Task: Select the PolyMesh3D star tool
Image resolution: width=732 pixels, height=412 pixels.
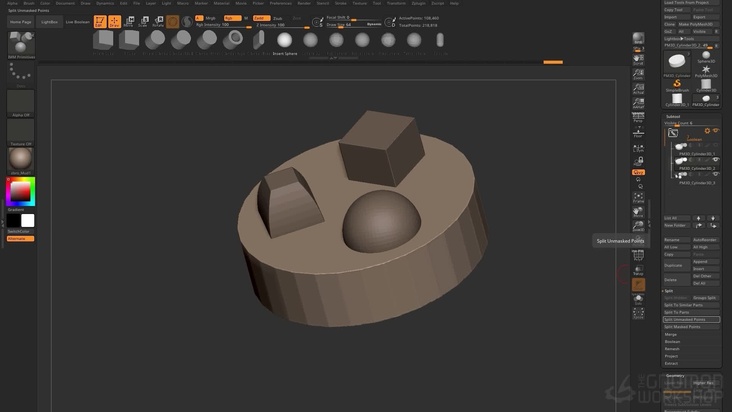Action: [x=706, y=71]
